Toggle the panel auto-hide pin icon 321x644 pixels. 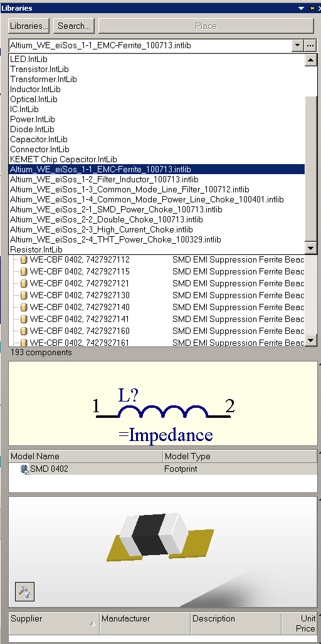point(311,8)
